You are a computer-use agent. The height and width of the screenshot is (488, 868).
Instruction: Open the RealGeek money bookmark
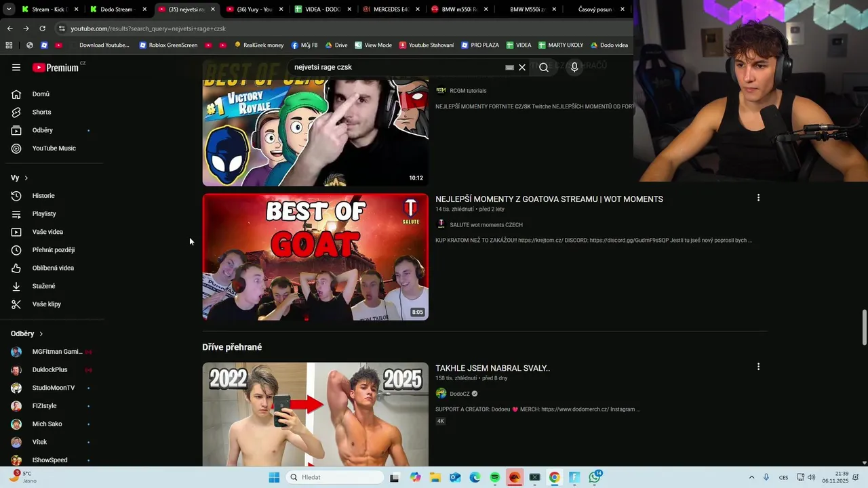click(x=259, y=45)
